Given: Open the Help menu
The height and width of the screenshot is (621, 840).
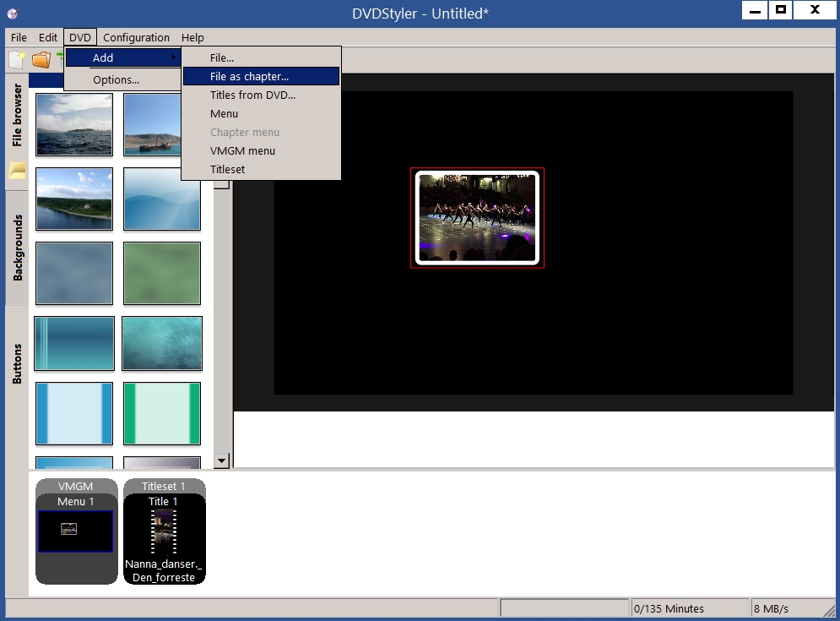Looking at the screenshot, I should (x=192, y=37).
